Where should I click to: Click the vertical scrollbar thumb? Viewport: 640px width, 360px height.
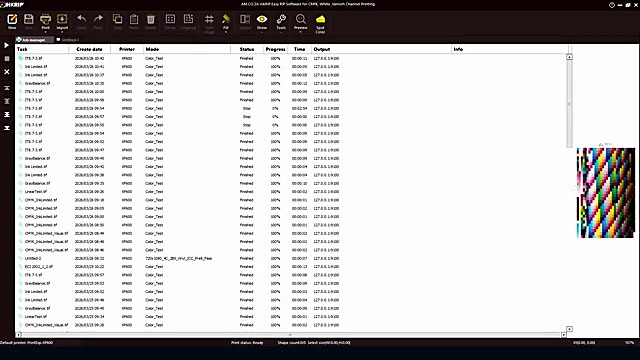click(x=569, y=104)
